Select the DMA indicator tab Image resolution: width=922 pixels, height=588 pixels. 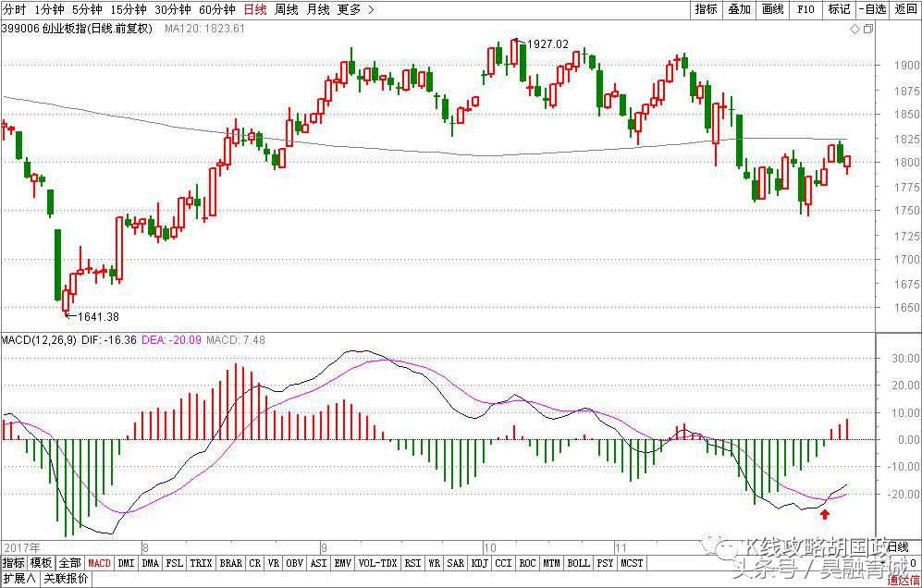click(x=151, y=563)
